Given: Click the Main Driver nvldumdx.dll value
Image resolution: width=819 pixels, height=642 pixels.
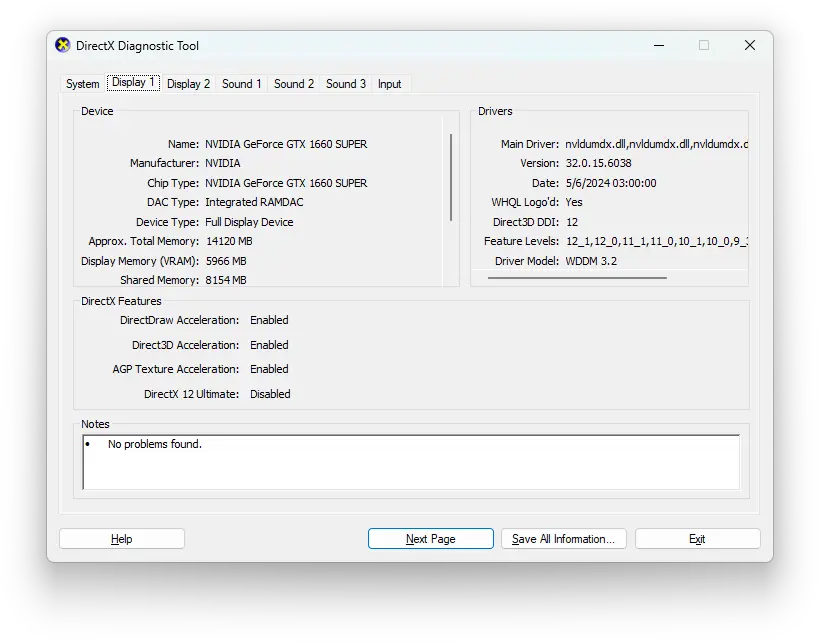Looking at the screenshot, I should tap(657, 144).
